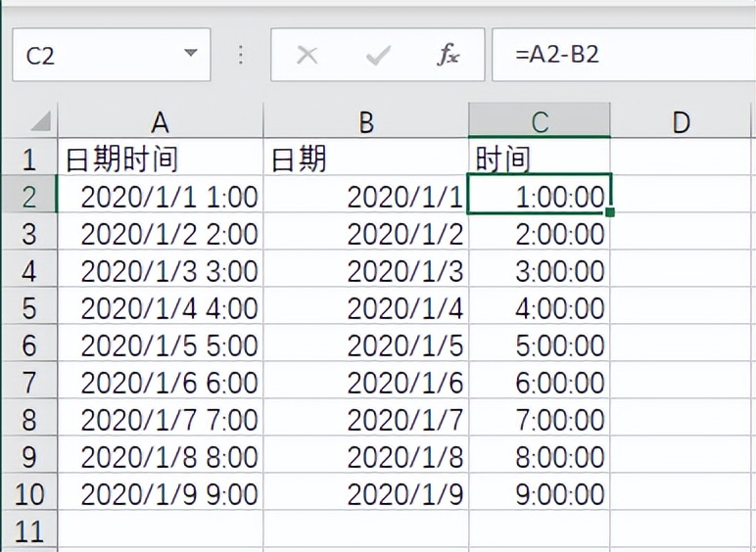This screenshot has height=552, width=756.
Task: Select cell 2020/1/9 9:00
Action: pos(161,491)
